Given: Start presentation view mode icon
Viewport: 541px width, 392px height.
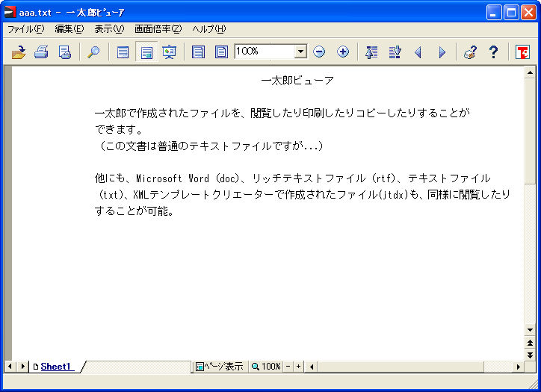Looking at the screenshot, I should (170, 52).
